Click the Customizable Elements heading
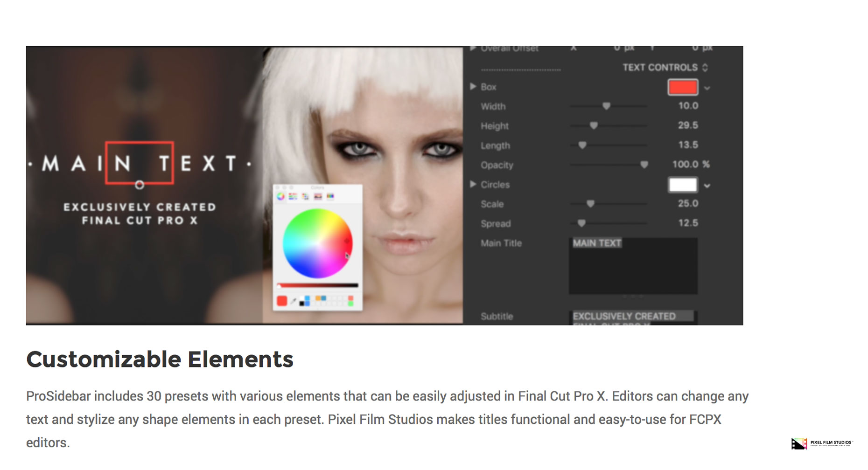This screenshot has width=868, height=470. pyautogui.click(x=160, y=359)
